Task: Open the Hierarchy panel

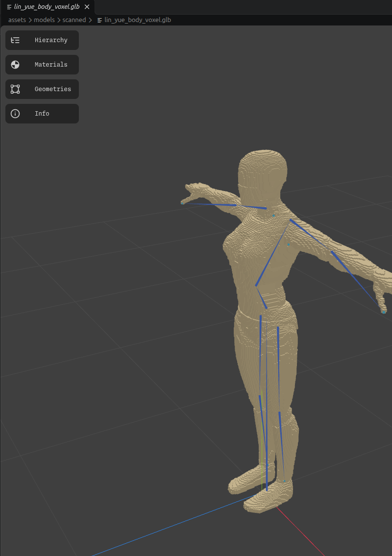Action: (x=42, y=40)
